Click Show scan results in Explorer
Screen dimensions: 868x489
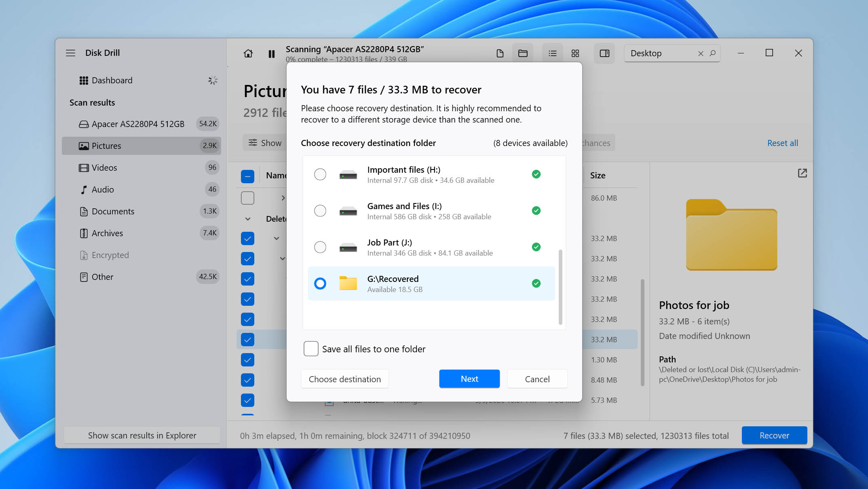point(142,435)
